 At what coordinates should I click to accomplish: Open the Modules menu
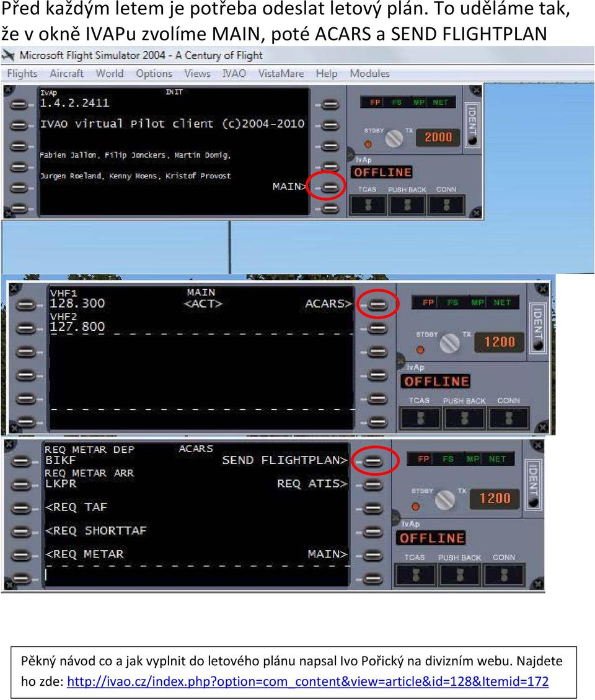(369, 74)
